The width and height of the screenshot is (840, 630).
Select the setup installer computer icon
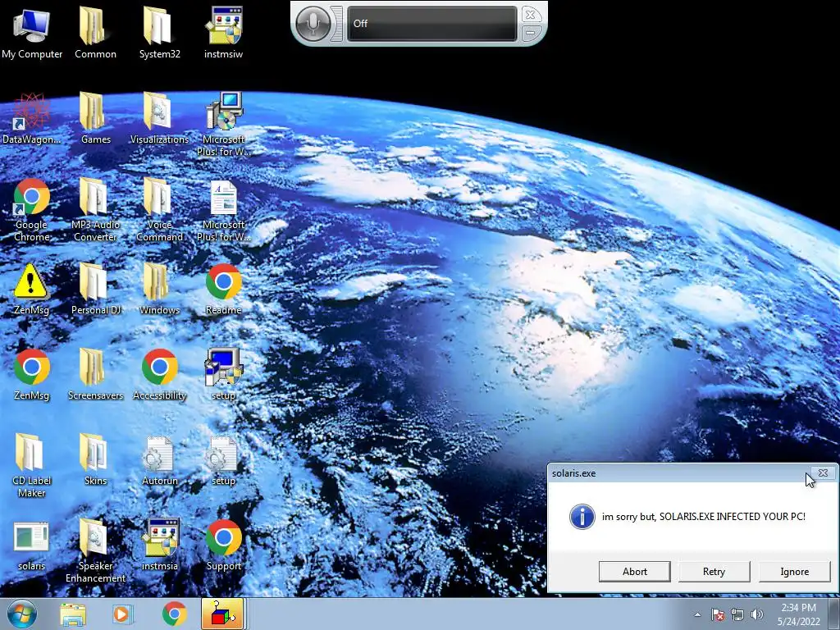point(223,374)
